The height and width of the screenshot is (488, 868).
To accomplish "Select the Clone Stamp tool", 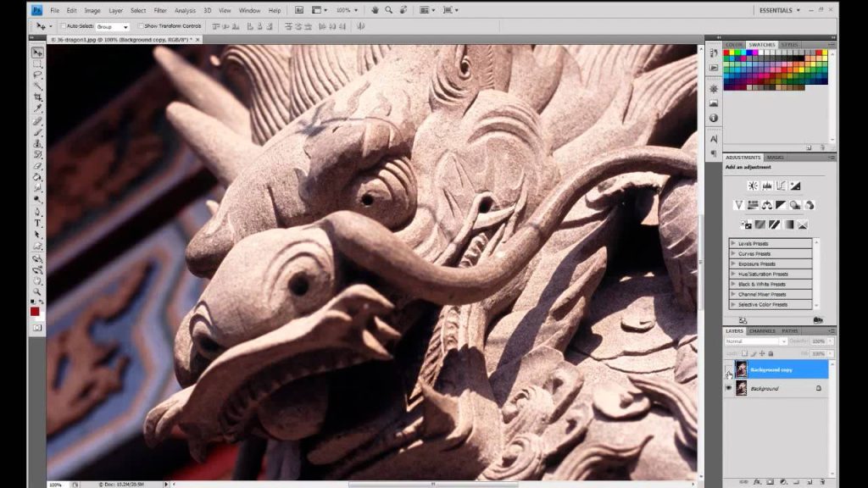I will (37, 143).
